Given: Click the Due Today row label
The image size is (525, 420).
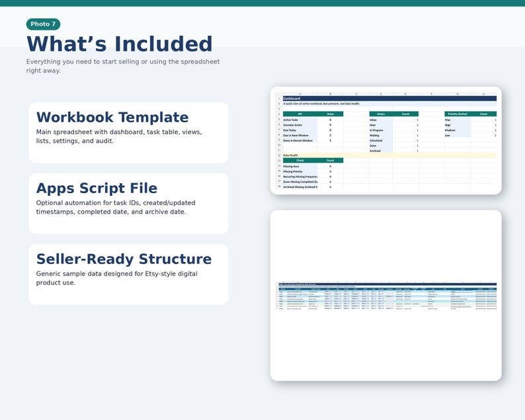Looking at the screenshot, I should tap(290, 130).
